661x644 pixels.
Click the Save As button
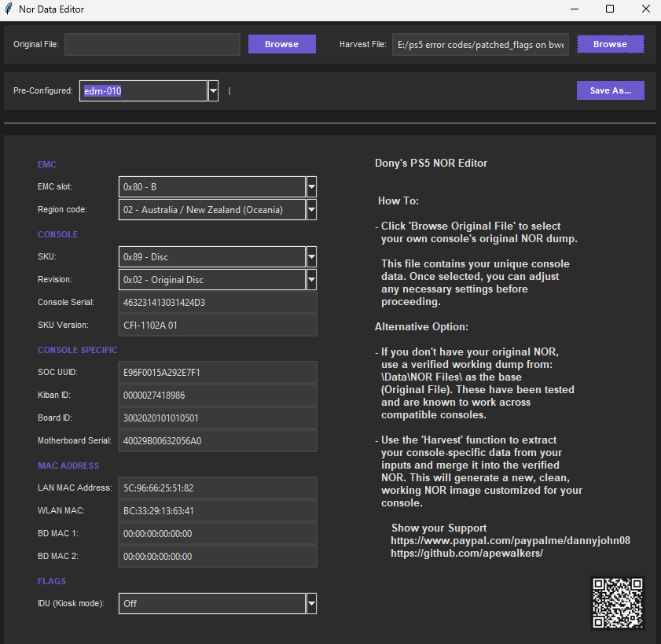610,91
